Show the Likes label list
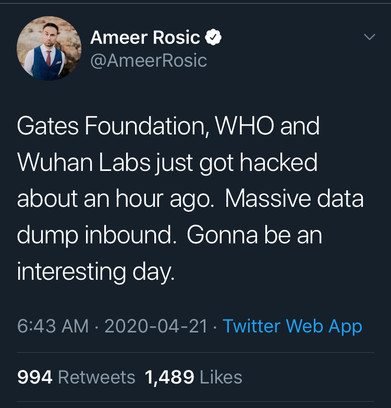The width and height of the screenshot is (391, 408). pyautogui.click(x=221, y=377)
